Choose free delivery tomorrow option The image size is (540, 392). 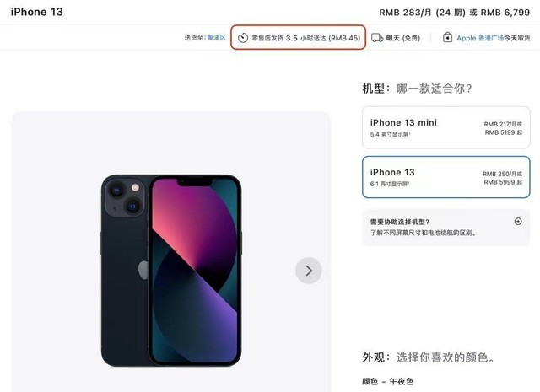pyautogui.click(x=396, y=38)
